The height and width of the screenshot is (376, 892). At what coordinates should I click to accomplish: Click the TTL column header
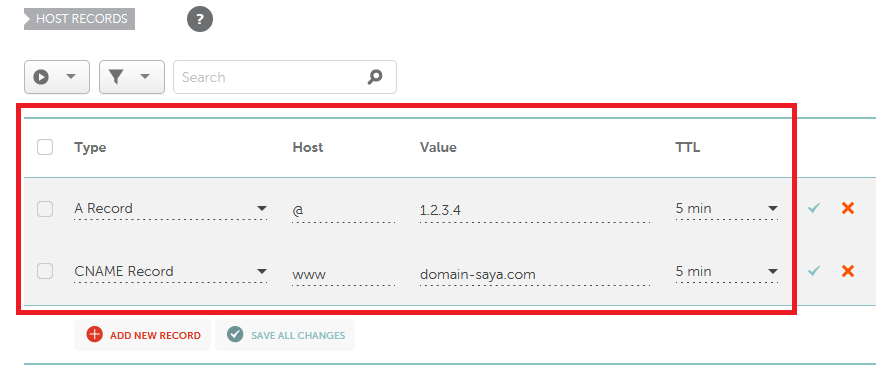coord(687,147)
